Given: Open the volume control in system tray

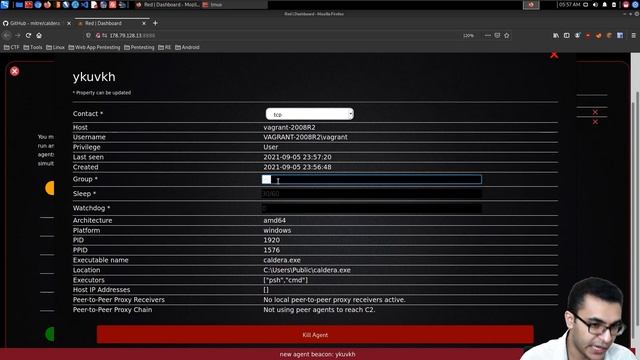Looking at the screenshot, I should pos(595,4).
